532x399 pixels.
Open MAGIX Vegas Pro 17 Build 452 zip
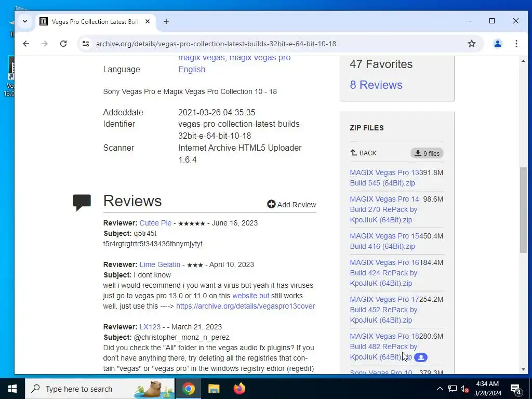click(x=384, y=310)
